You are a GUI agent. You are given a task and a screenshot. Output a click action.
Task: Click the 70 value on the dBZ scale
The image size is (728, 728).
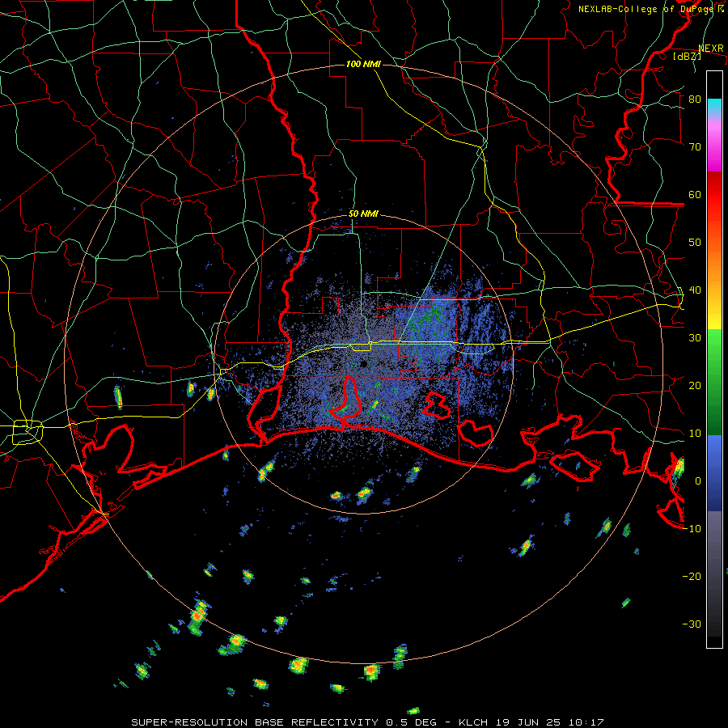[x=695, y=147]
